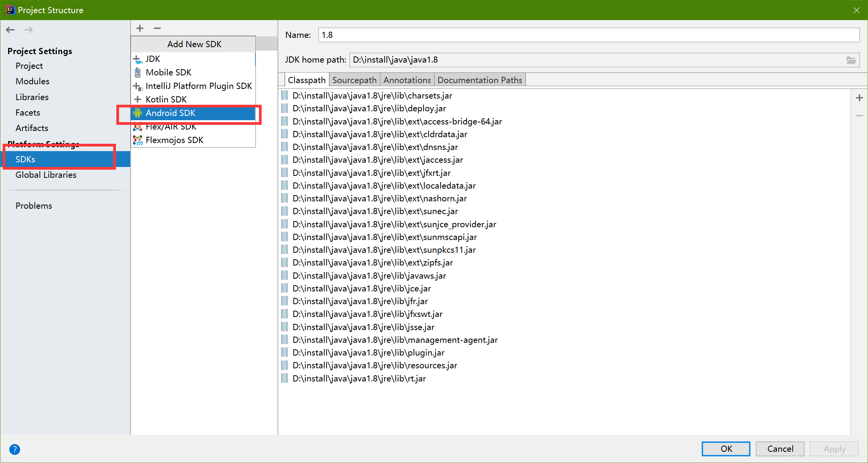Click the IntelliJ logo in title bar
Viewport: 868px width, 463px height.
pyautogui.click(x=10, y=10)
